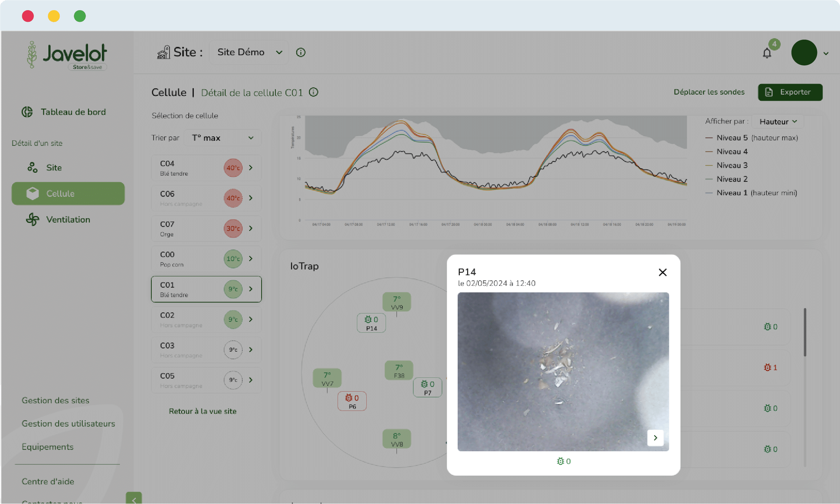840x504 pixels.
Task: Click the info icon beside Site Démo
Action: (x=300, y=52)
